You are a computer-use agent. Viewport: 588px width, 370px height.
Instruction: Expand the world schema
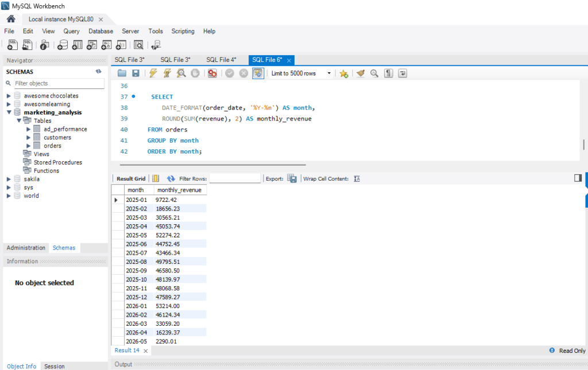point(9,196)
